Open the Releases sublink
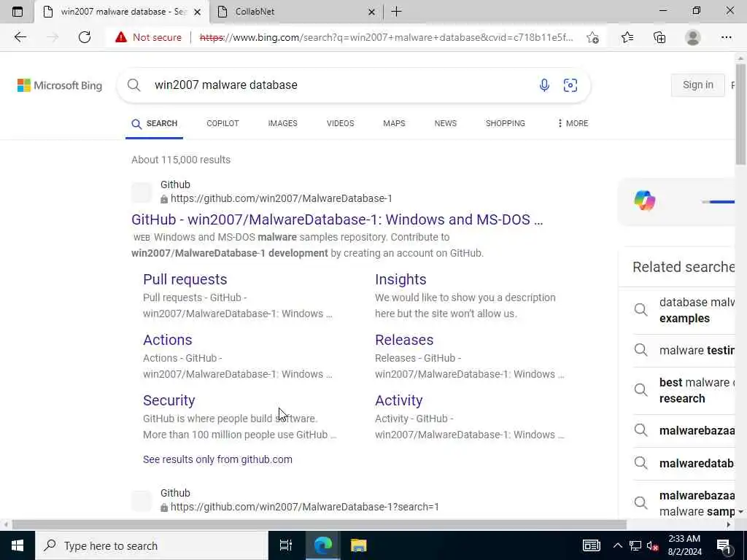Viewport: 747px width, 560px height. coord(404,340)
